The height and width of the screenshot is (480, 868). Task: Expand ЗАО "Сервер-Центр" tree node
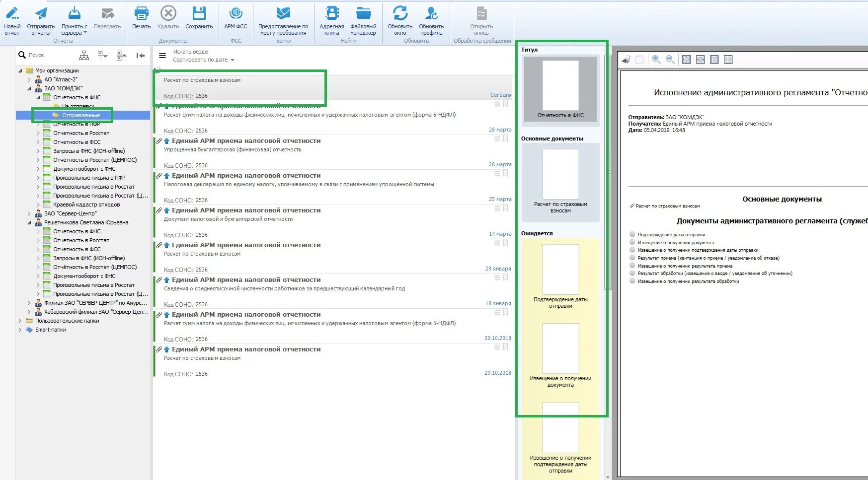tap(29, 213)
